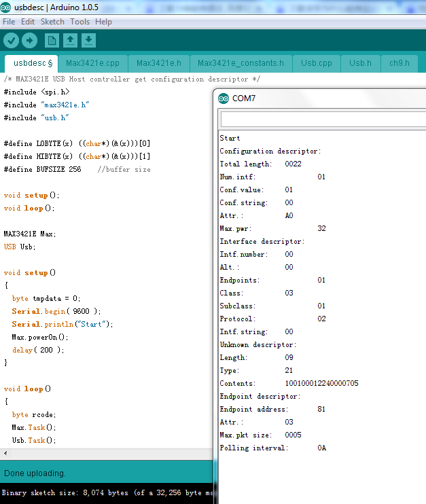Screen dimensions: 426x504
Task: Click 'Unknown descriptor:' line in COM7
Action: coord(258,344)
